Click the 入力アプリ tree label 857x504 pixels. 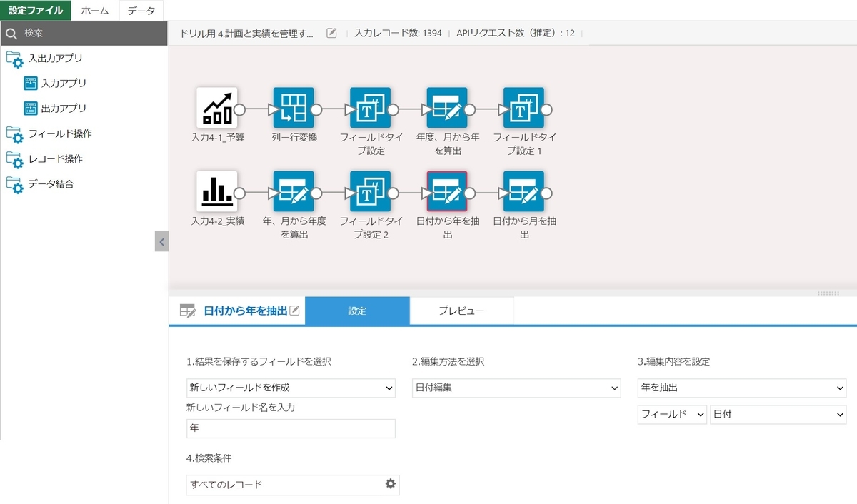pos(64,84)
